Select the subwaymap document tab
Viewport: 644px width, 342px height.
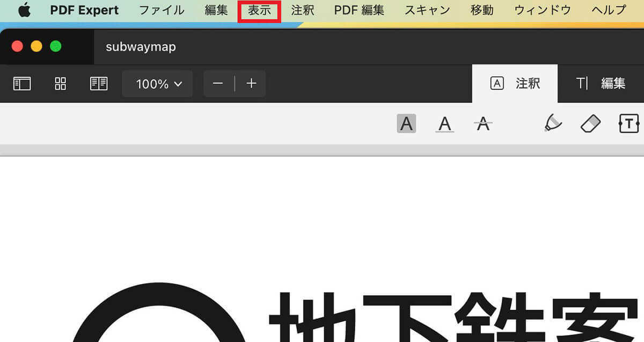141,47
